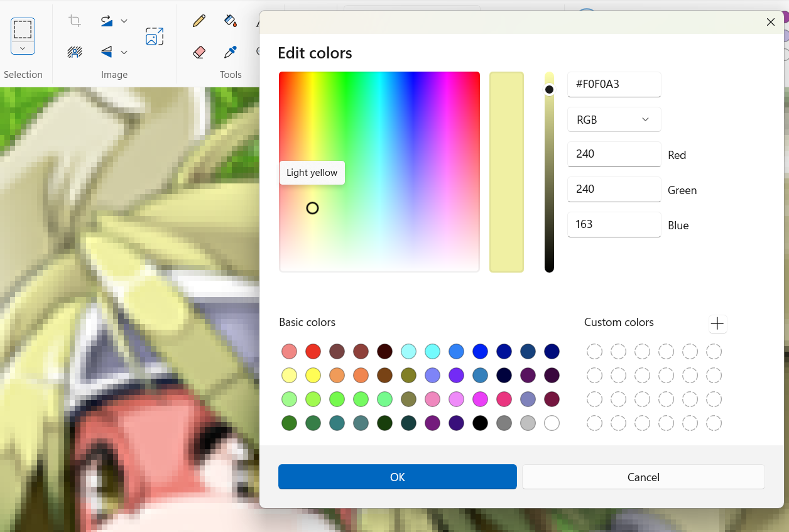Screen dimensions: 789x532
Task: Pick the salmon pink basic color swatch
Action: pyautogui.click(x=289, y=352)
